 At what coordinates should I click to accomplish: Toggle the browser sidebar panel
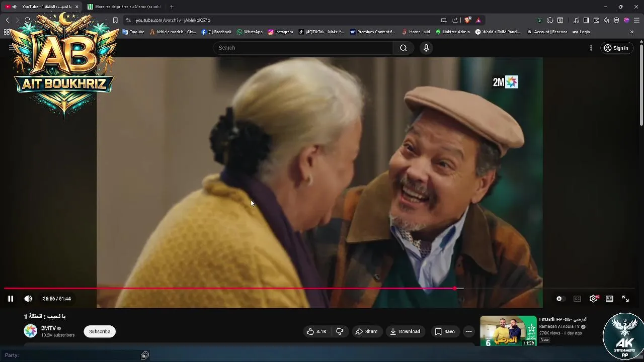click(x=586, y=20)
